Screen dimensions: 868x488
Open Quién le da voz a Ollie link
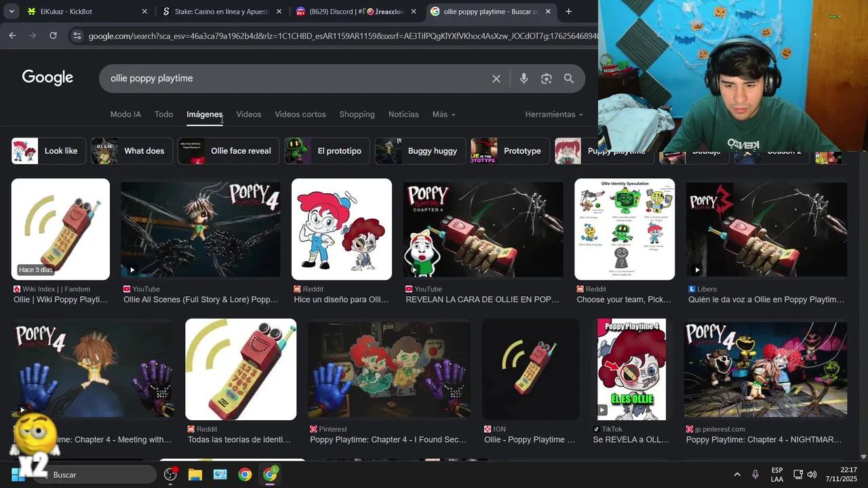tap(766, 300)
